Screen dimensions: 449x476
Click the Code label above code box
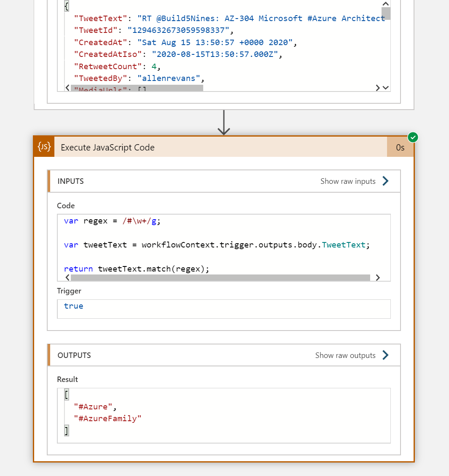(x=66, y=206)
